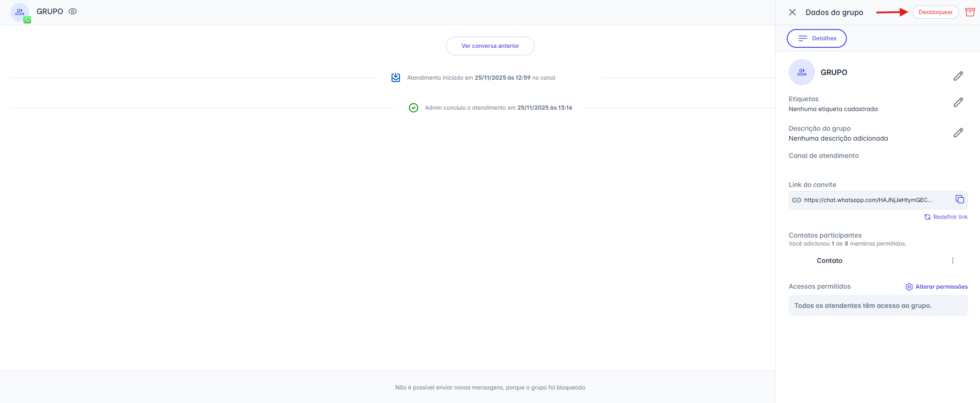980x403 pixels.
Task: Edit Etiquetas using the pencil icon
Action: coord(958,102)
